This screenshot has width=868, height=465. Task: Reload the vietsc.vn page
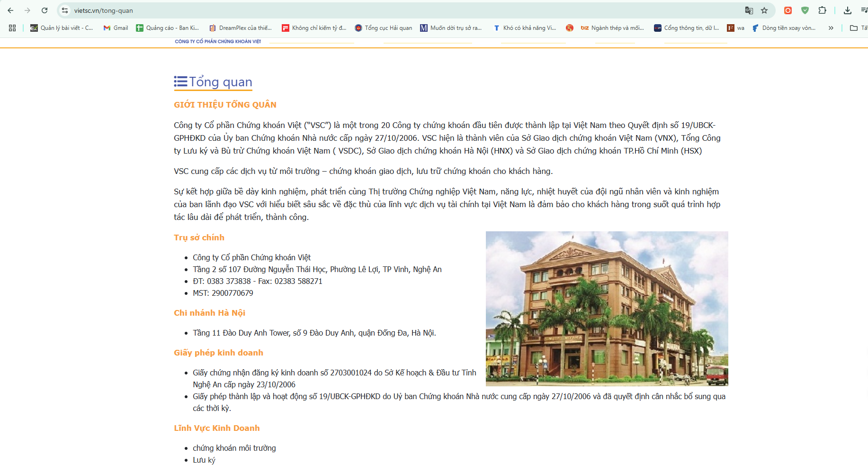point(45,10)
